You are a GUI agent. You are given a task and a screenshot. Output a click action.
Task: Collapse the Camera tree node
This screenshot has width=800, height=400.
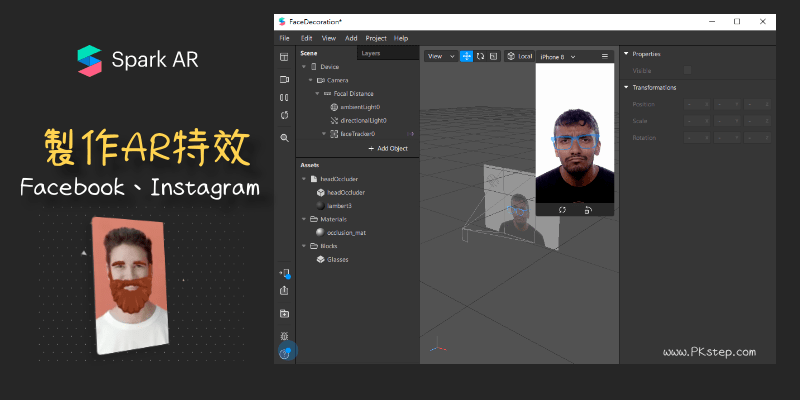pyautogui.click(x=310, y=80)
